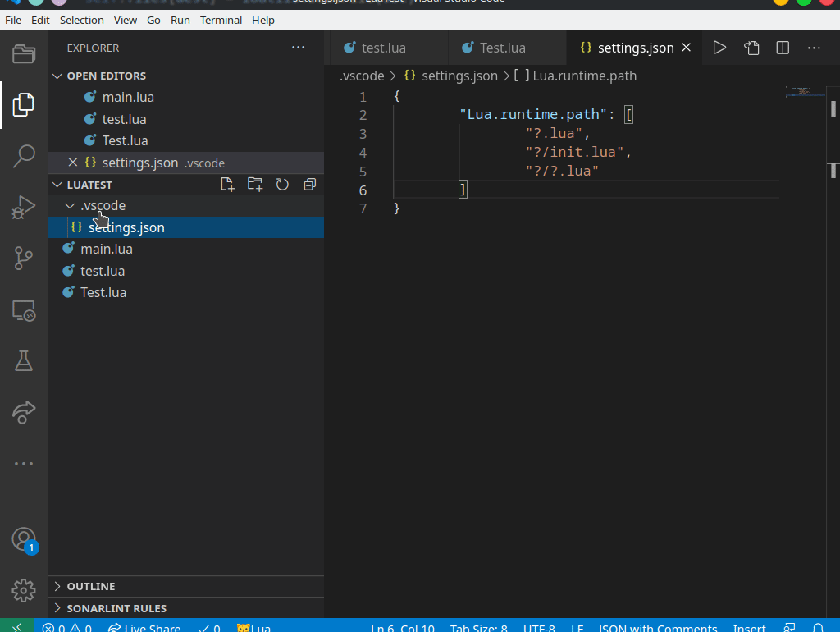Open the Go menu
This screenshot has width=840, height=632.
pyautogui.click(x=153, y=21)
